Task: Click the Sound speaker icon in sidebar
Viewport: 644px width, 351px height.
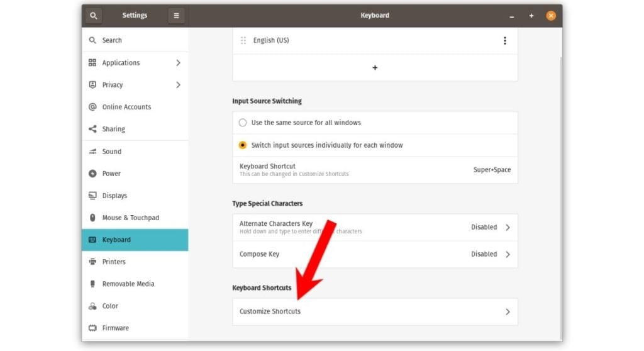Action: click(x=92, y=152)
